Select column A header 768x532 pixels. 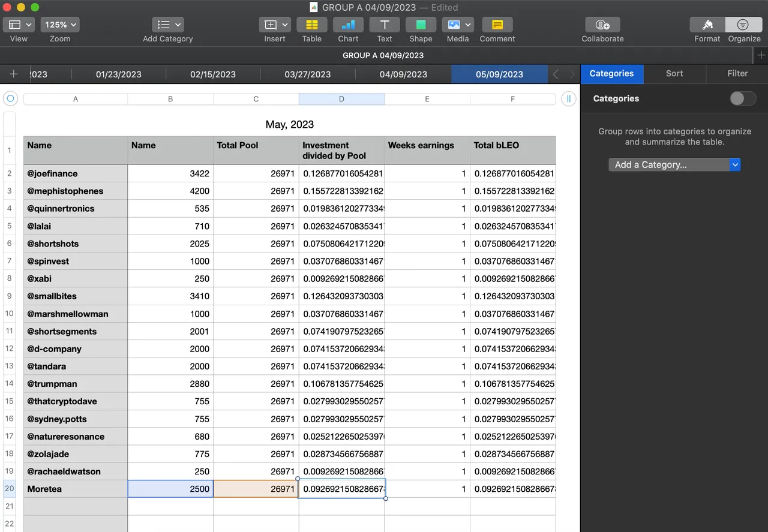[76, 99]
